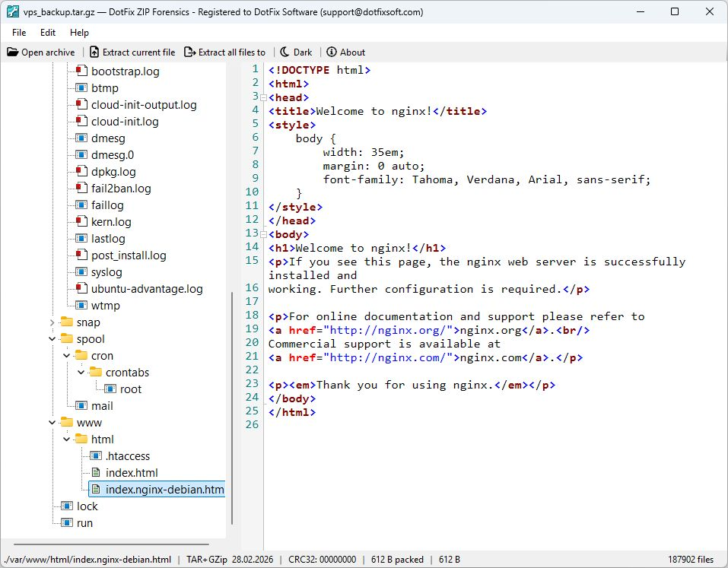The width and height of the screenshot is (728, 568).
Task: Select index.nginx-debian.html in the tree
Action: tap(157, 489)
